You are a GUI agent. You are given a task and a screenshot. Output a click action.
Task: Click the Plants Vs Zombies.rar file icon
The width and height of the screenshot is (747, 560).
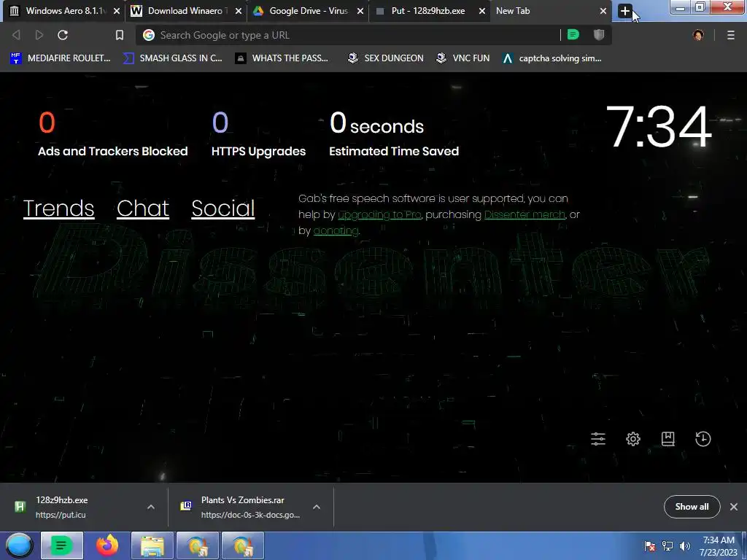(186, 506)
